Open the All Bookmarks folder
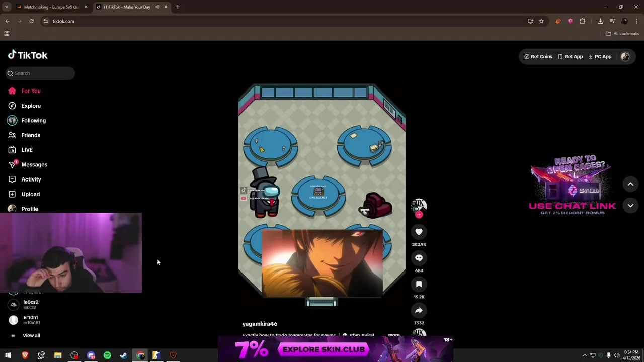 pos(622,34)
